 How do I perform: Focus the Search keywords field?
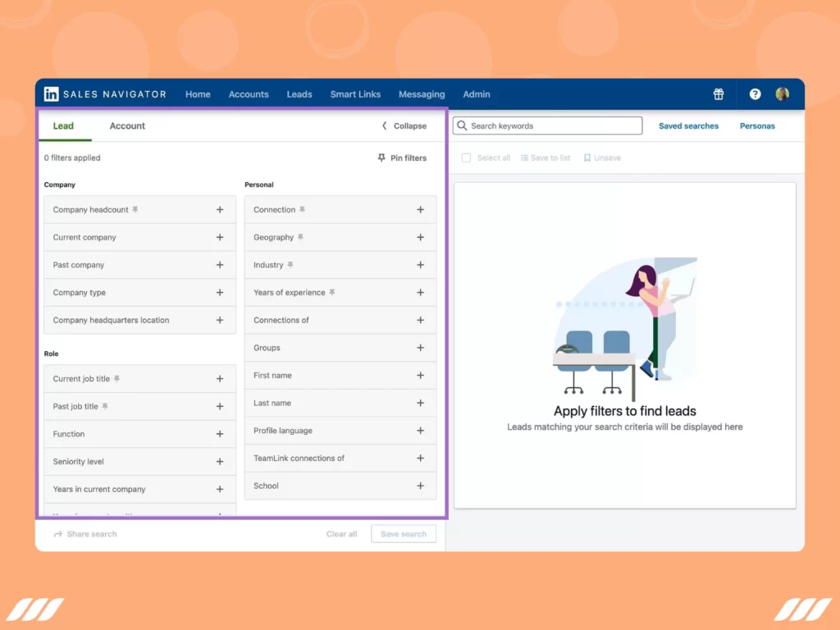coord(547,126)
